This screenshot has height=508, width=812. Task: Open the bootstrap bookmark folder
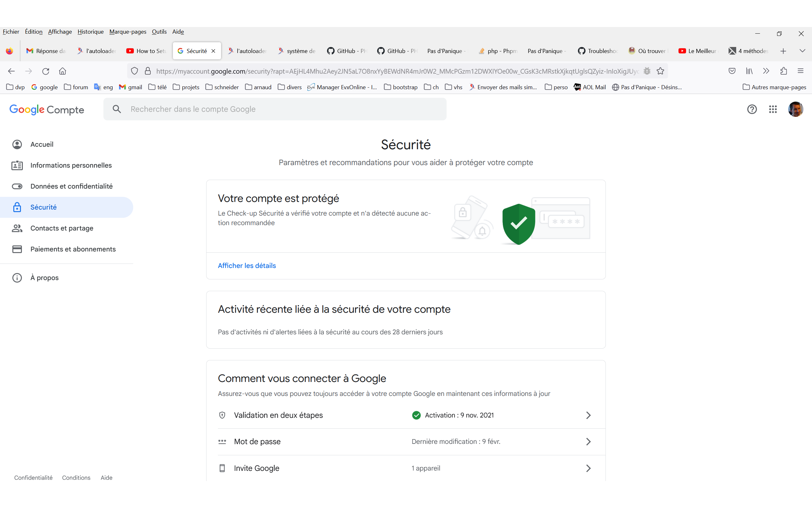click(401, 87)
